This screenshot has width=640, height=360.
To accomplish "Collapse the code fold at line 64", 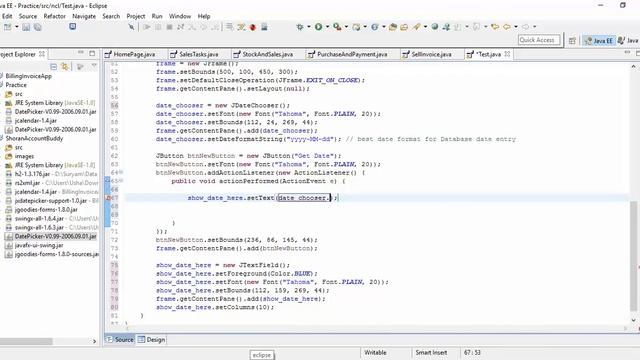I will [x=121, y=173].
